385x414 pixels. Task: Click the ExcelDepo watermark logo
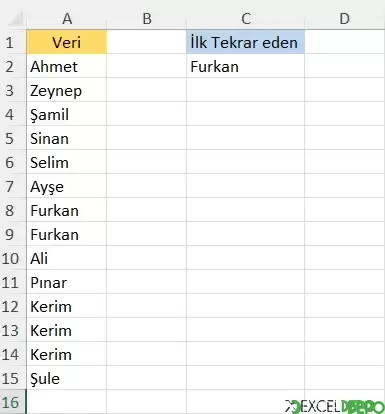coord(335,406)
